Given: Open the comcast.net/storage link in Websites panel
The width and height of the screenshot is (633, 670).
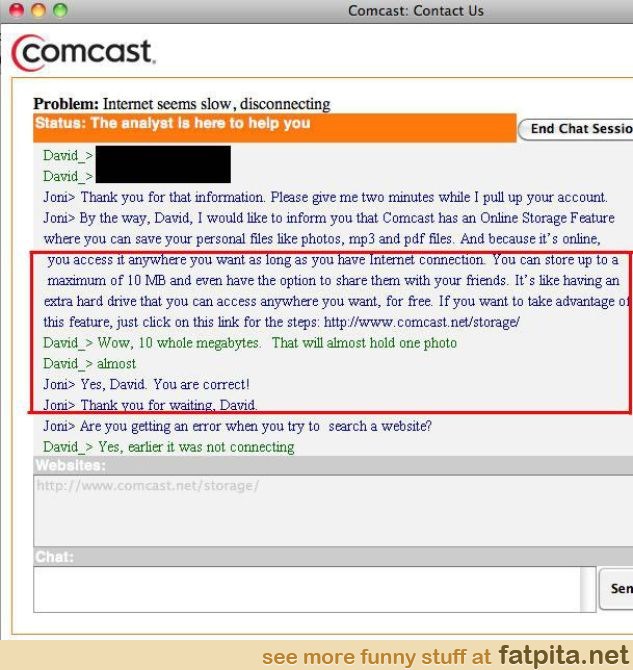Looking at the screenshot, I should click(x=148, y=486).
